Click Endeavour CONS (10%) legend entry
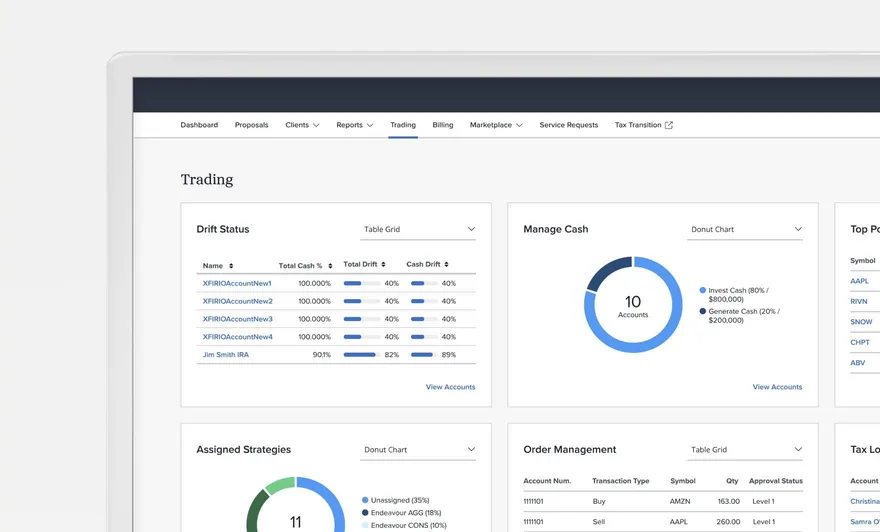880x532 pixels. (x=405, y=525)
